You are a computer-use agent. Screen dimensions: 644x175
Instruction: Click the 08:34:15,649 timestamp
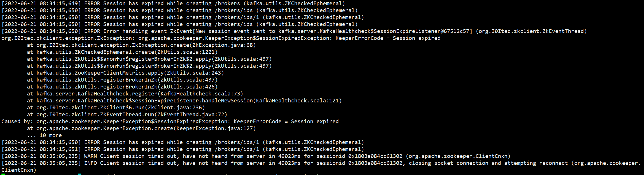click(x=59, y=3)
